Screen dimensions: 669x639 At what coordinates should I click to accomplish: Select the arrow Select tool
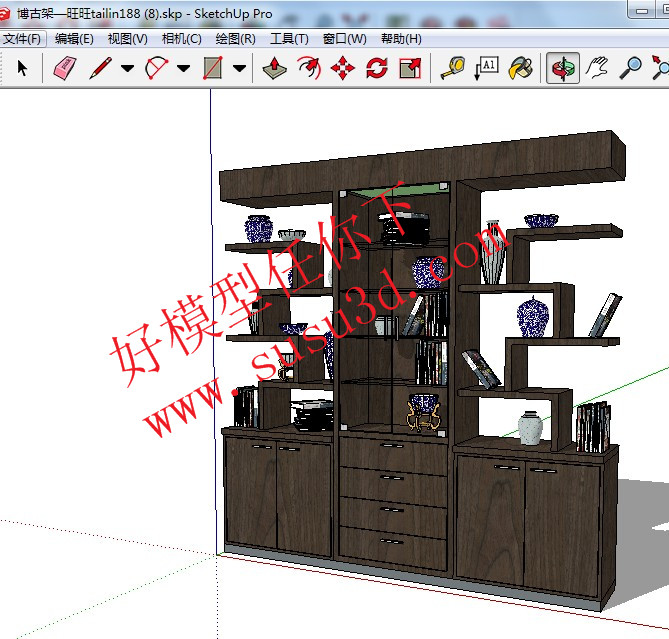(22, 68)
